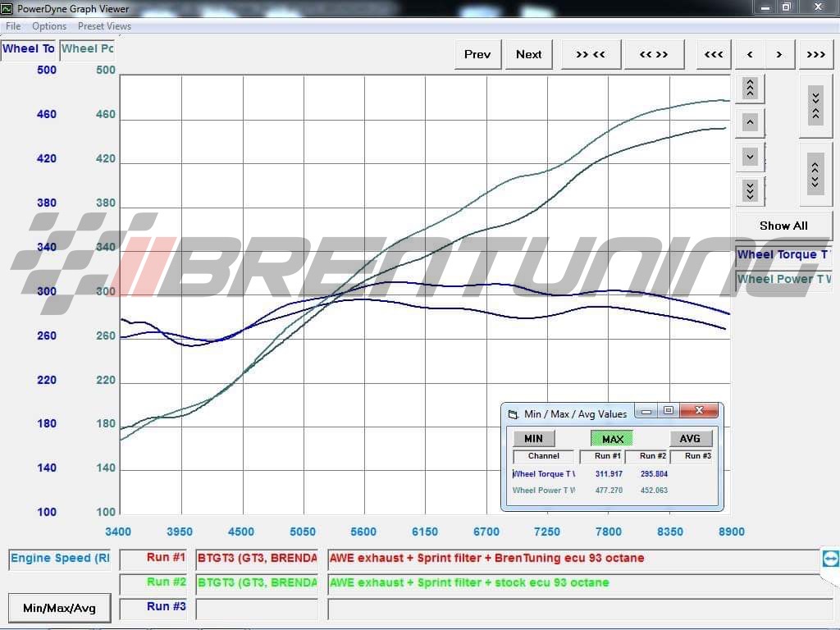Click the 295.804 torque value
This screenshot has height=630, width=840.
pyautogui.click(x=654, y=474)
